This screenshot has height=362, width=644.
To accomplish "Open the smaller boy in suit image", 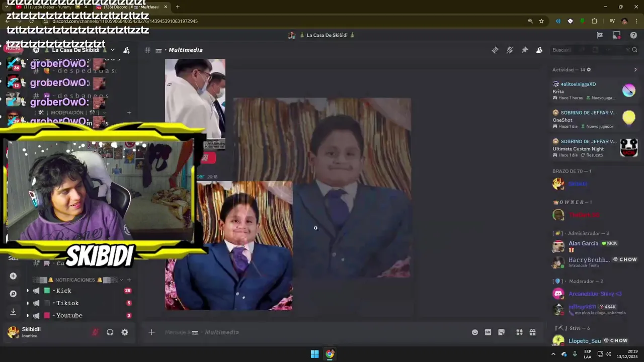I will pos(228,245).
